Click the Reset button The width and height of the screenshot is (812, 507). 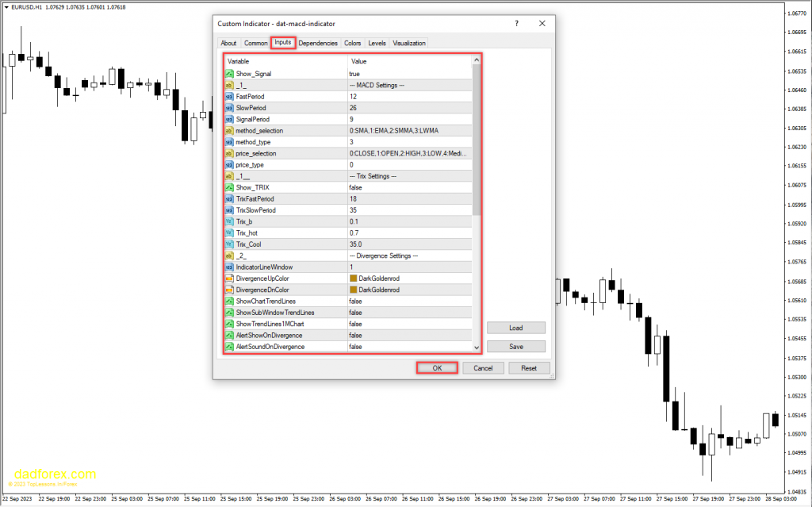point(529,368)
